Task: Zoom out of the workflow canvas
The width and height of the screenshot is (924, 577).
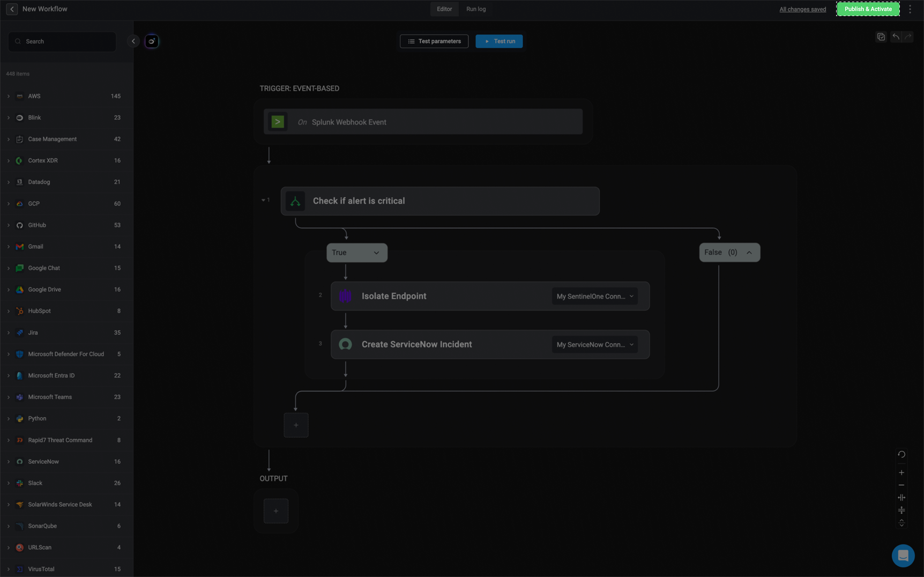Action: [x=901, y=485]
